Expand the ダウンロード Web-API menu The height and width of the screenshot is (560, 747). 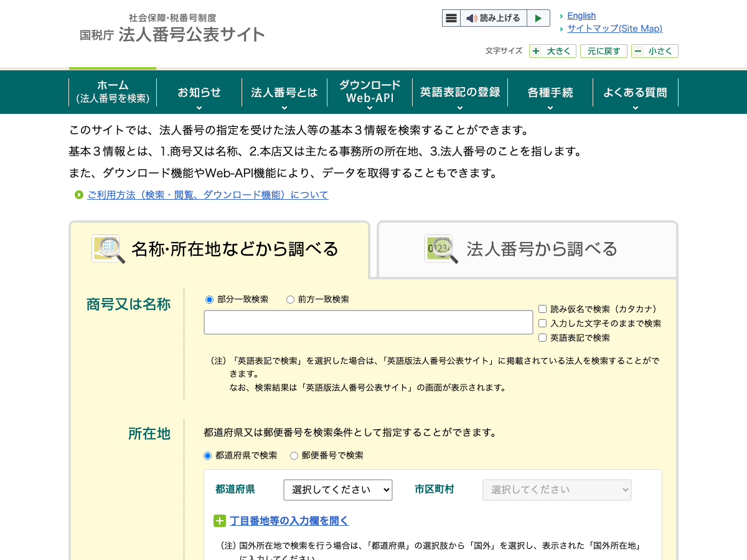coord(370,93)
